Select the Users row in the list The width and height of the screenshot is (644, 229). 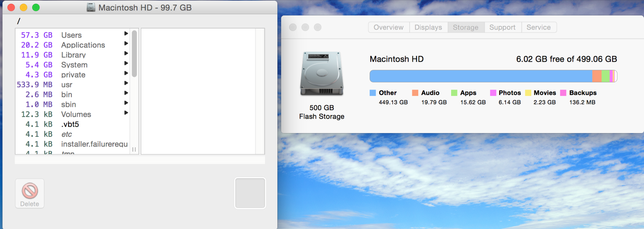tap(72, 35)
